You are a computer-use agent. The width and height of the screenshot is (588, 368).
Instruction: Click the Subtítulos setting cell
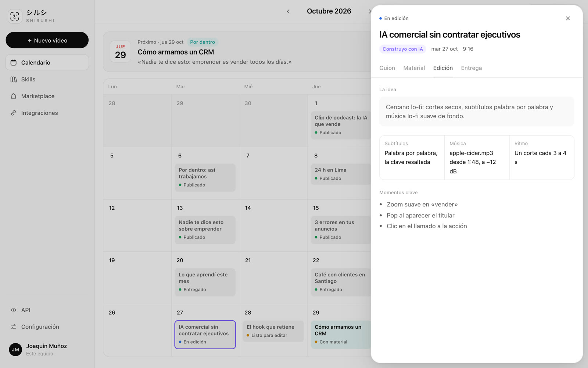(412, 158)
